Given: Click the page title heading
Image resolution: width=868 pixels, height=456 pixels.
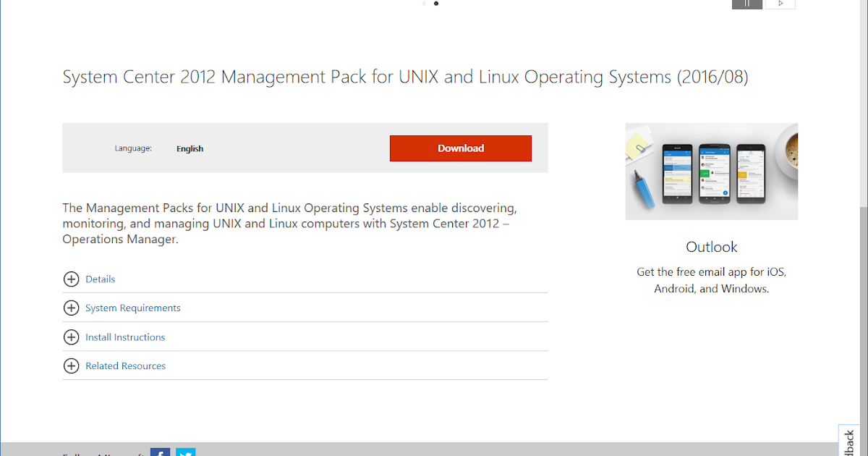Looking at the screenshot, I should click(x=405, y=76).
